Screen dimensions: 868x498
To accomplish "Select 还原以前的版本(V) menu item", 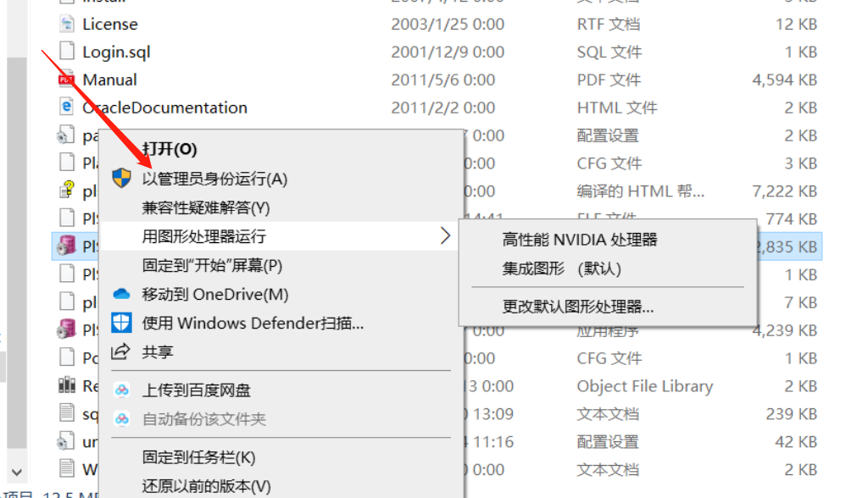I will click(207, 486).
